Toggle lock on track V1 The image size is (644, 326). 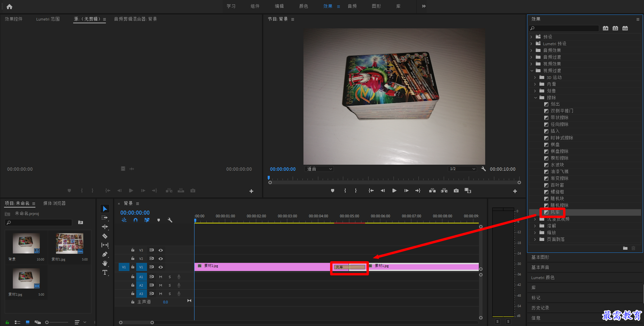point(133,267)
